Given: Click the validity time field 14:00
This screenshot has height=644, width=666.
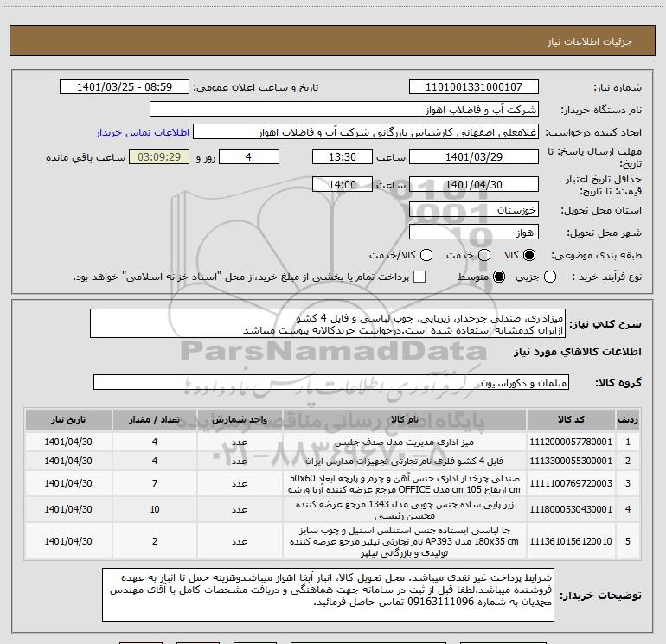Looking at the screenshot, I should pyautogui.click(x=343, y=184).
